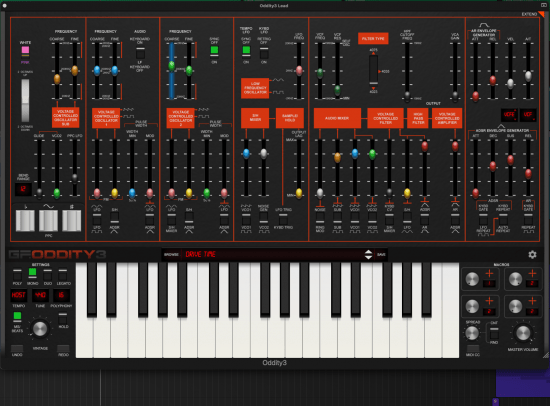Click the pitch-bend flat pad

(x=25, y=220)
